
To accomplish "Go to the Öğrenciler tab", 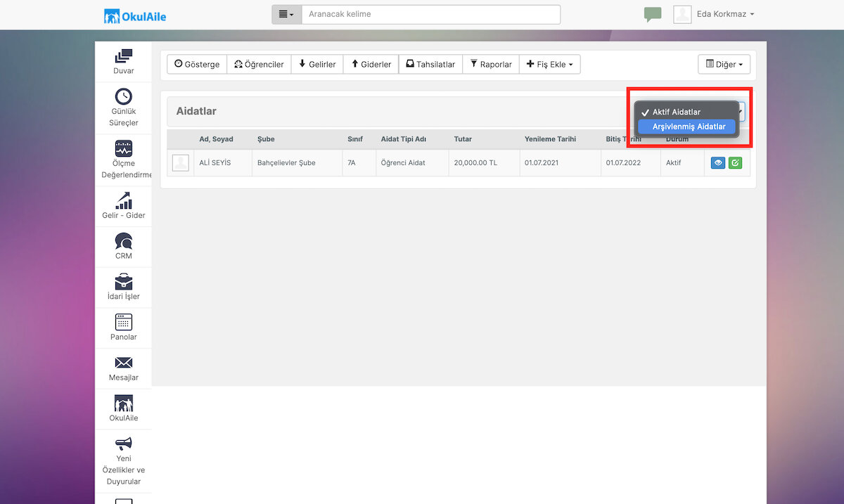I will click(259, 65).
